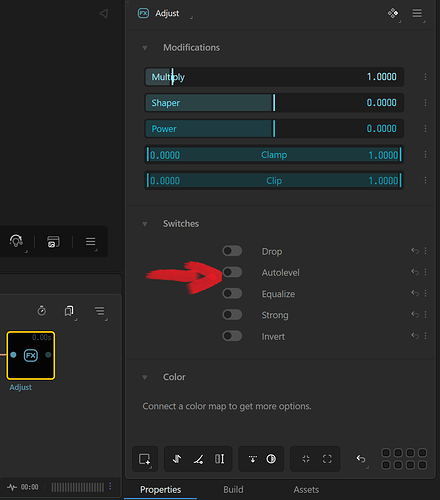Click the FX icon beside the Adjust title

pyautogui.click(x=143, y=13)
